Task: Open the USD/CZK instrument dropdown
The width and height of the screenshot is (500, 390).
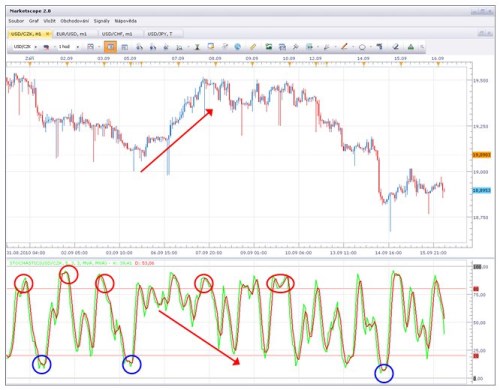Action: click(25, 47)
